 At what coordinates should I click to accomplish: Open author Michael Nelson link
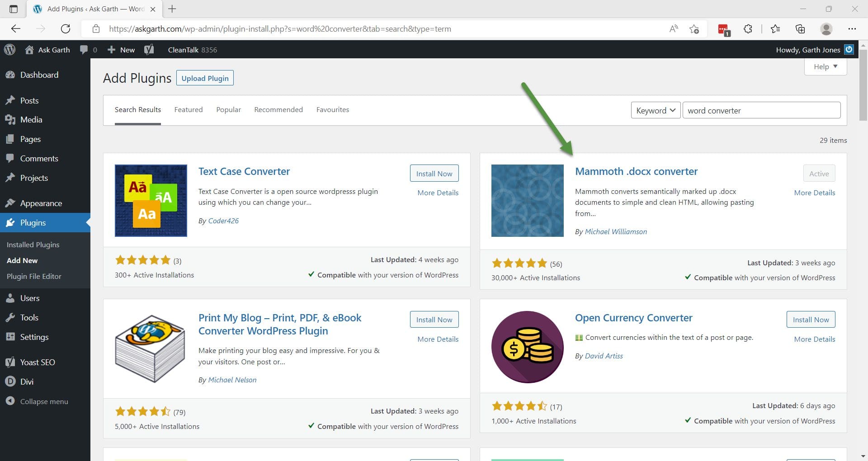point(232,380)
